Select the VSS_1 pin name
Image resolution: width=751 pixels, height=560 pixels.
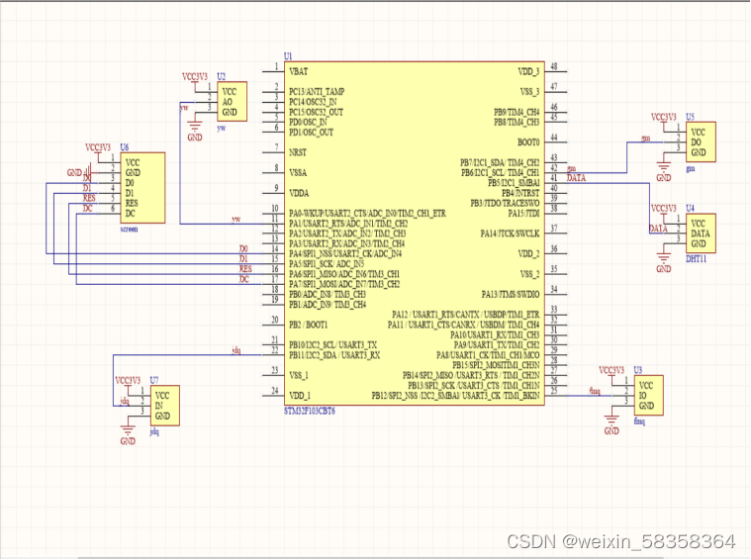299,376
